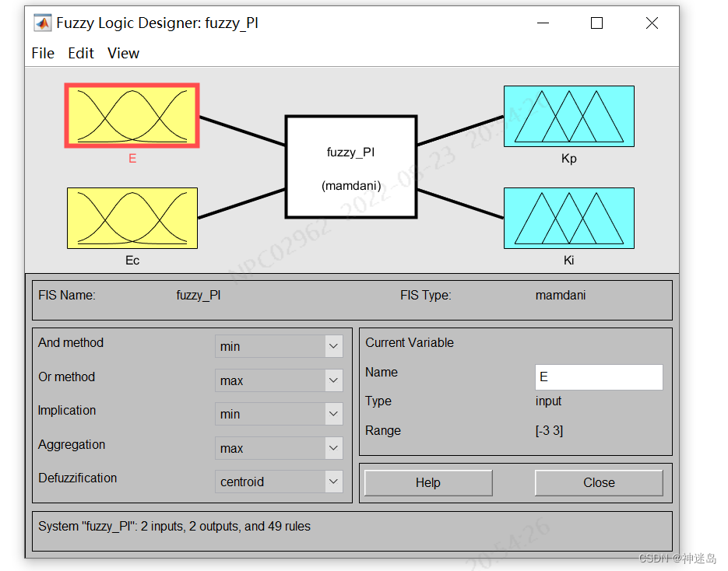Click the Implication label
This screenshot has height=571, width=728.
click(67, 410)
